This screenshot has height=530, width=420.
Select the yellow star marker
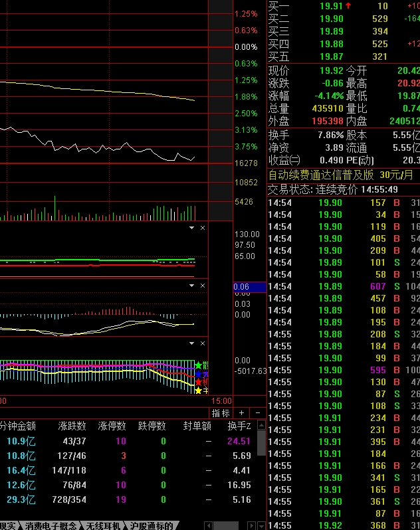click(x=199, y=391)
